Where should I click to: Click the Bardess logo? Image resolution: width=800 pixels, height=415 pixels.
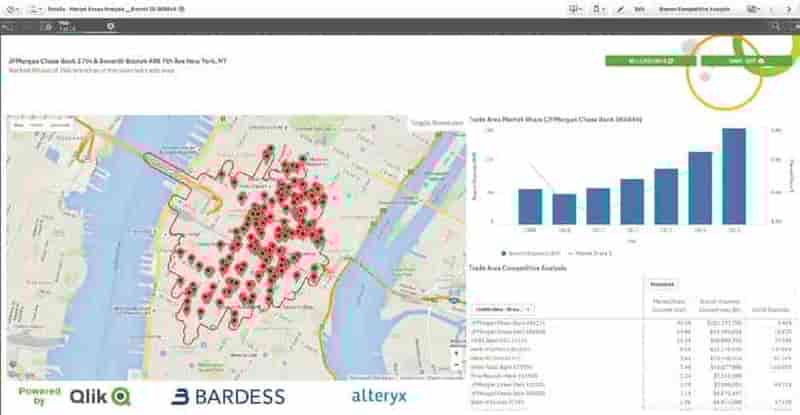tap(228, 397)
